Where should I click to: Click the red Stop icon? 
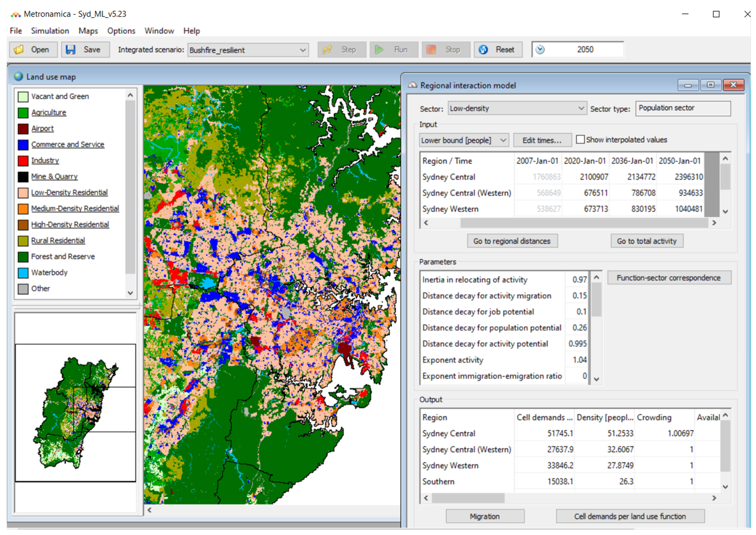pos(431,49)
